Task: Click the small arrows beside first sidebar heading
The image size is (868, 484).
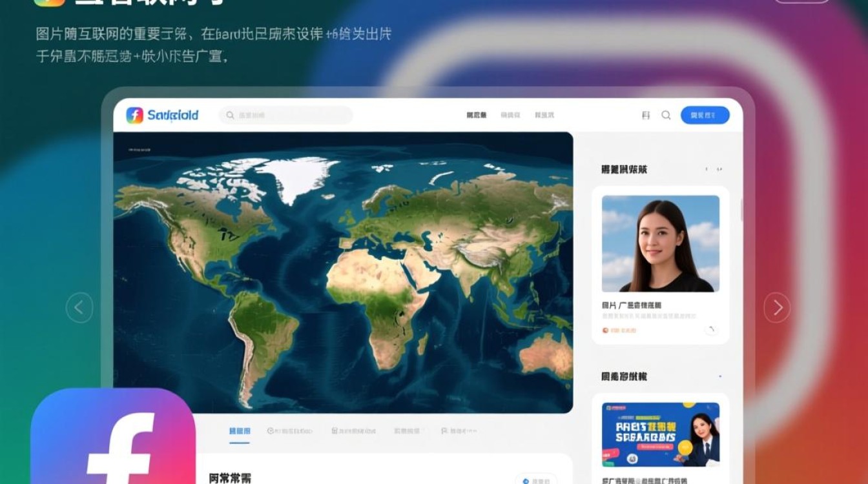Action: [x=713, y=169]
